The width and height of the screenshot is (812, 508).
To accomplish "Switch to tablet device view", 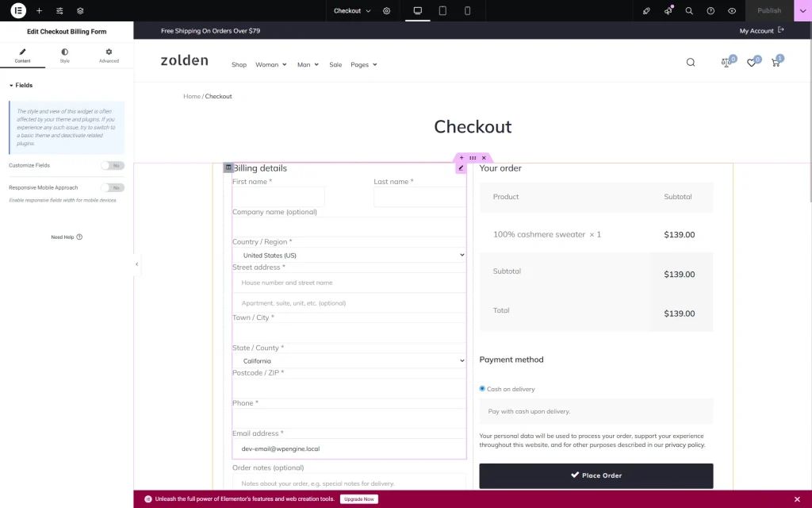I will tap(442, 10).
